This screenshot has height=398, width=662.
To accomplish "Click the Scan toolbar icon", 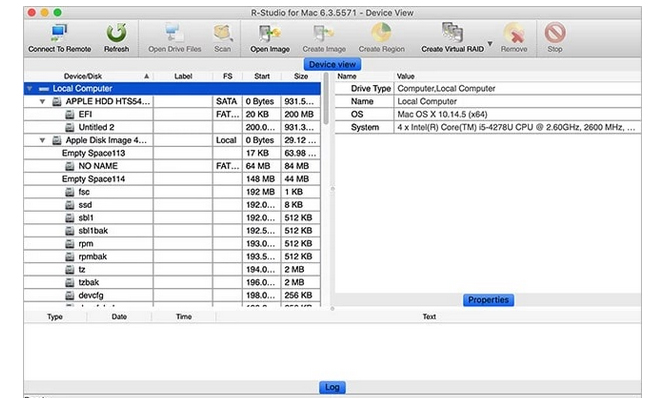I will point(222,33).
